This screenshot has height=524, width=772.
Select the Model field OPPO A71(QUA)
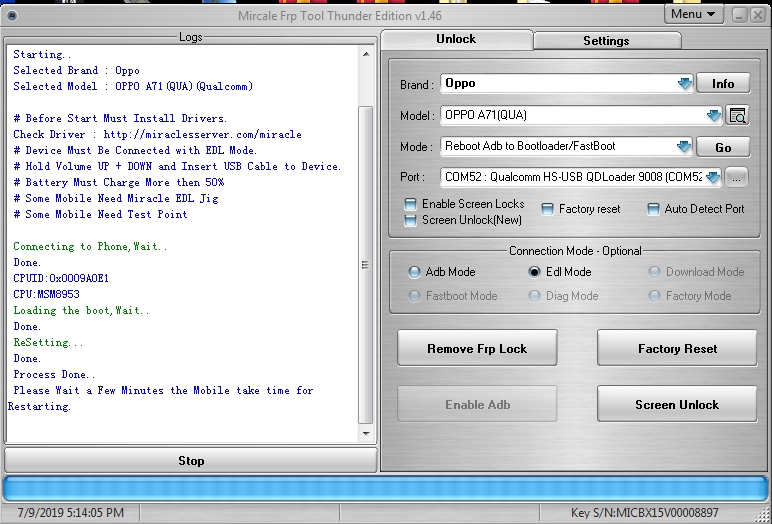coord(581,116)
